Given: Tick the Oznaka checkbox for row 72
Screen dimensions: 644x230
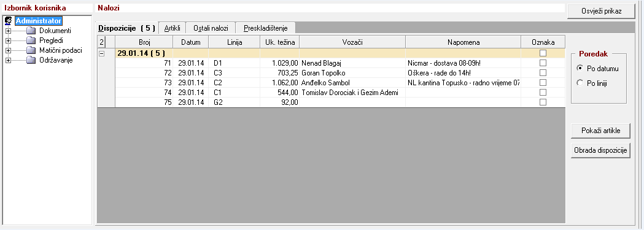Looking at the screenshot, I should coord(543,72).
